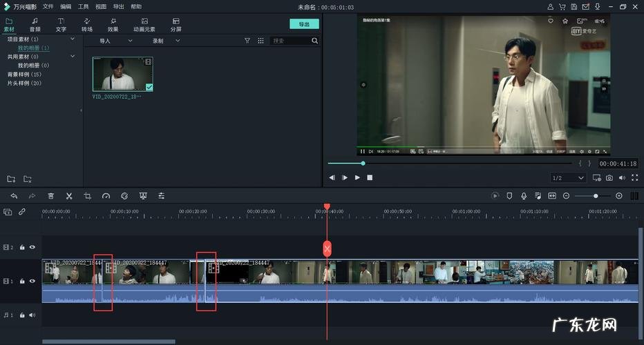Select the VID_20200722 media thumbnail
The height and width of the screenshot is (345, 644).
pos(122,74)
